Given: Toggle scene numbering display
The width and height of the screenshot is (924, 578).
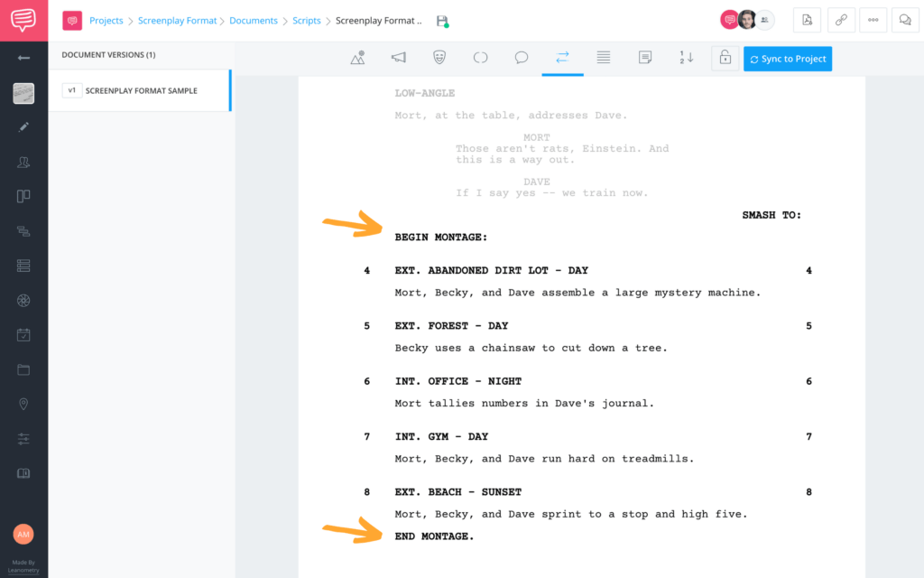Looking at the screenshot, I should (686, 57).
